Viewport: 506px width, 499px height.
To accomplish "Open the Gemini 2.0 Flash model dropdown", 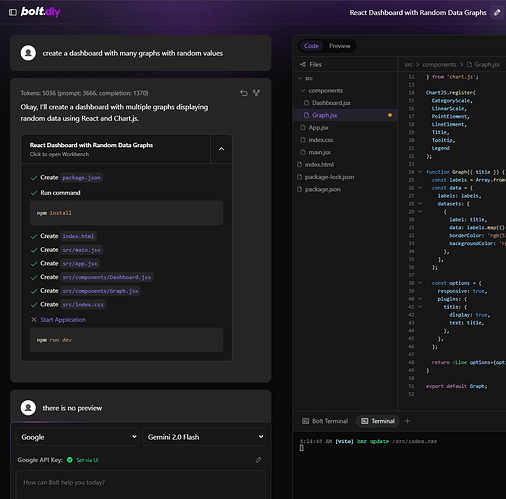I will click(x=204, y=437).
